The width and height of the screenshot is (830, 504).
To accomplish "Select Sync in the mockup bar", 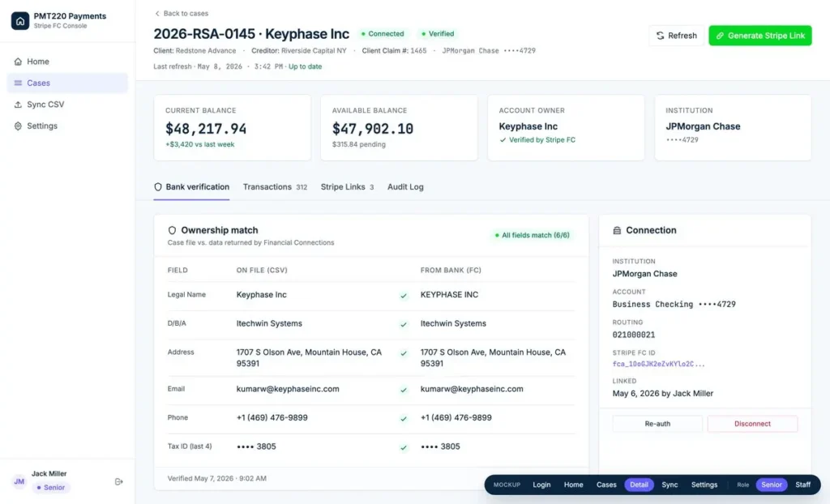I will point(670,485).
